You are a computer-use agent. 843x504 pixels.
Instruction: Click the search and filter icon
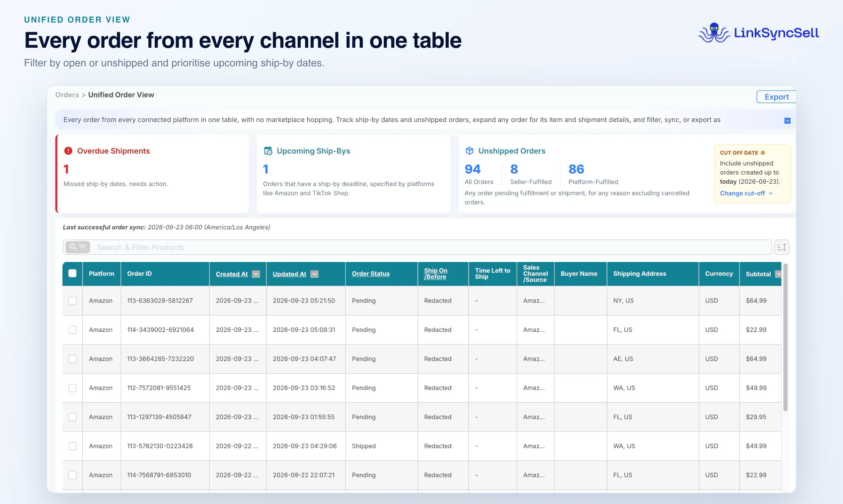tap(78, 247)
